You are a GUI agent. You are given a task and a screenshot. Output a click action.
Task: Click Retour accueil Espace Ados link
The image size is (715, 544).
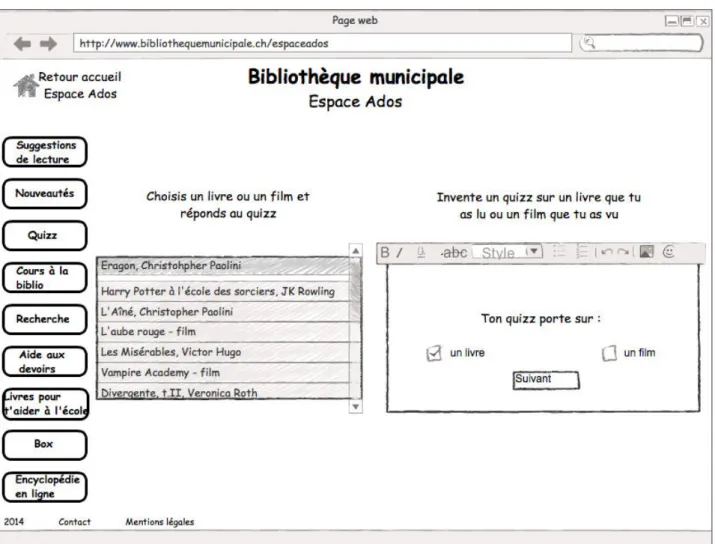(80, 85)
